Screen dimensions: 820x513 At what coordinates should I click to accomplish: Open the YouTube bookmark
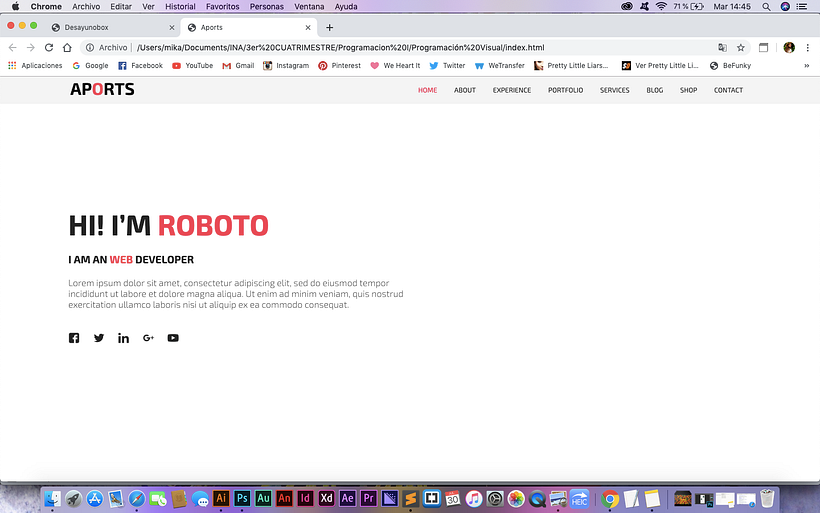(x=192, y=66)
